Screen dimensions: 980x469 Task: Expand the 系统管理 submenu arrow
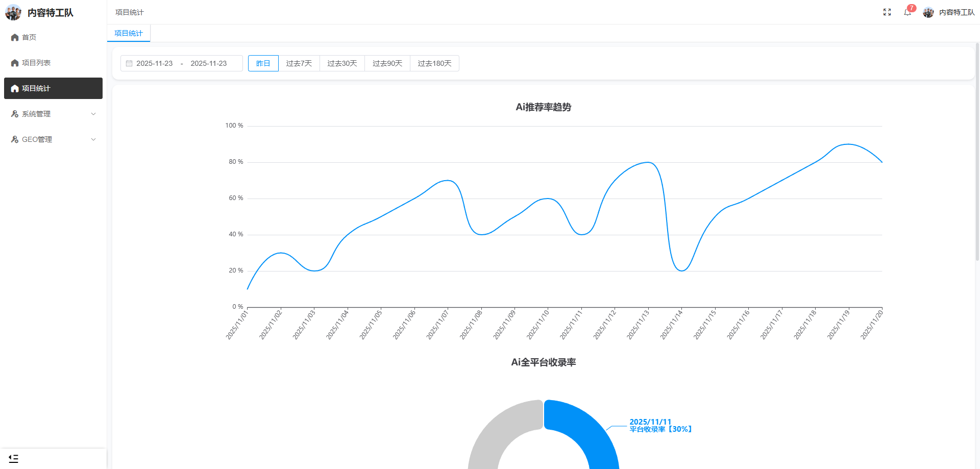[x=93, y=114]
